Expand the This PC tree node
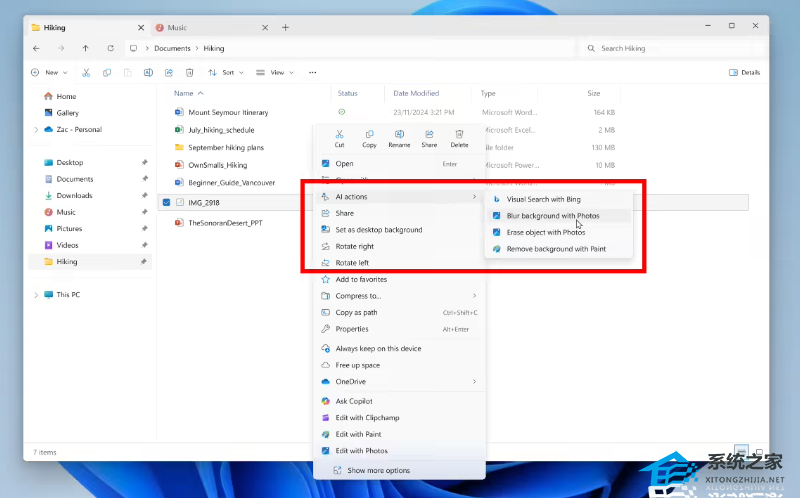Image resolution: width=800 pixels, height=498 pixels. tap(37, 295)
